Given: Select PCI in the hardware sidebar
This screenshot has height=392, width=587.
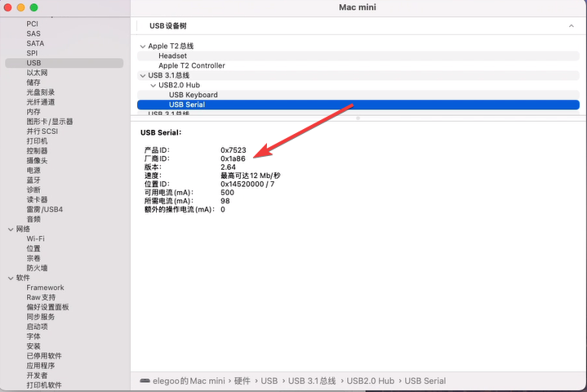Looking at the screenshot, I should [x=32, y=24].
